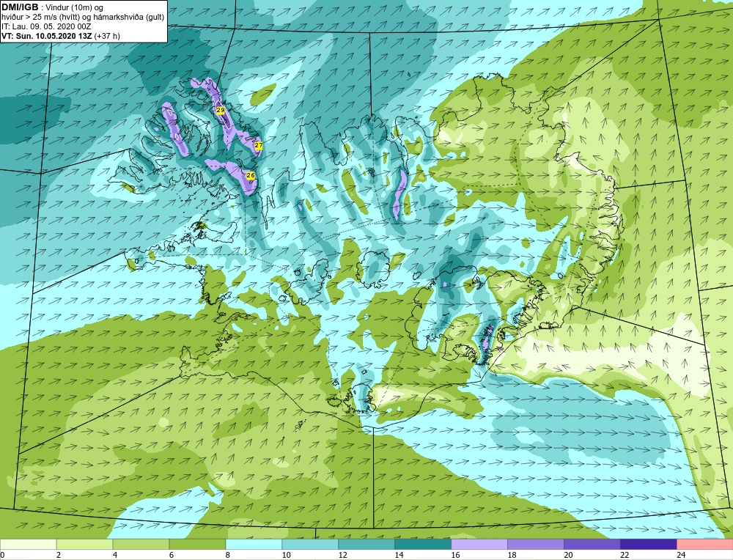This screenshot has height=560, width=733.
Task: Click the yellow gust label 29
Action: [x=221, y=110]
